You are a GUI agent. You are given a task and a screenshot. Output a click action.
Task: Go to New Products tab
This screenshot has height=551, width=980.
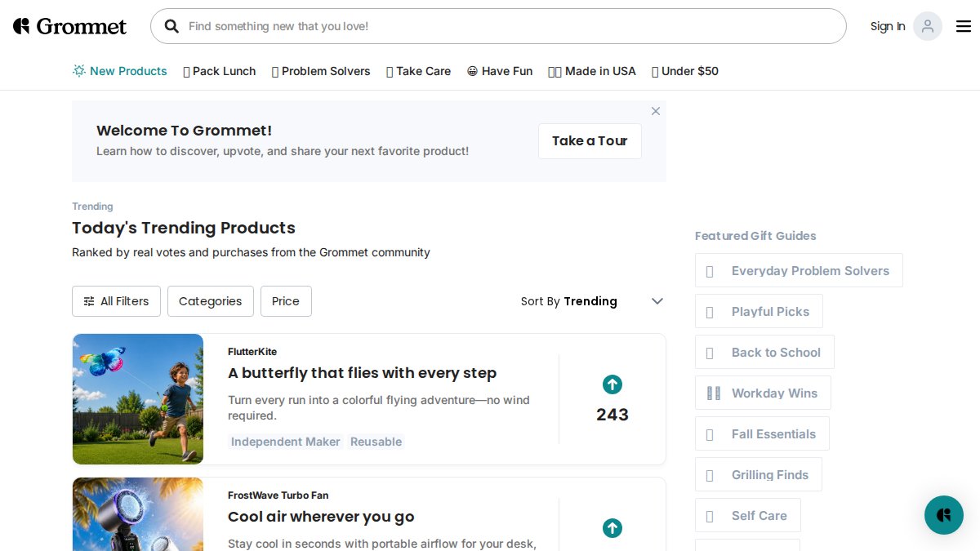pyautogui.click(x=120, y=71)
